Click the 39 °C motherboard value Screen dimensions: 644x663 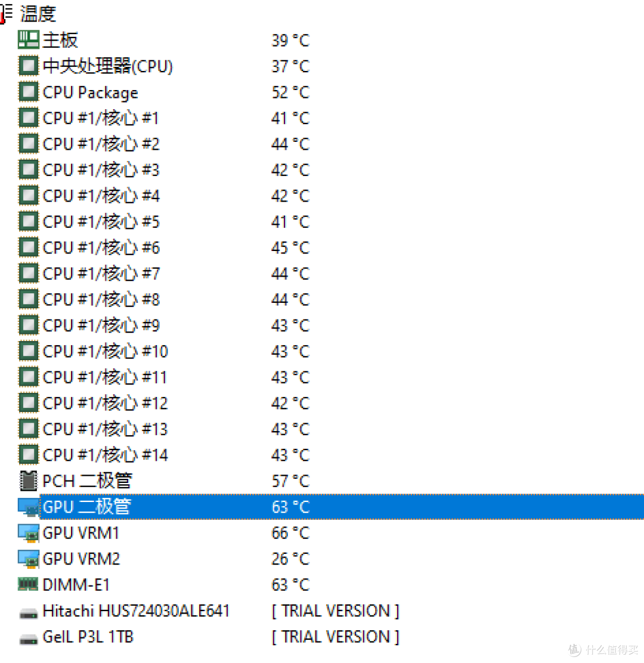290,41
